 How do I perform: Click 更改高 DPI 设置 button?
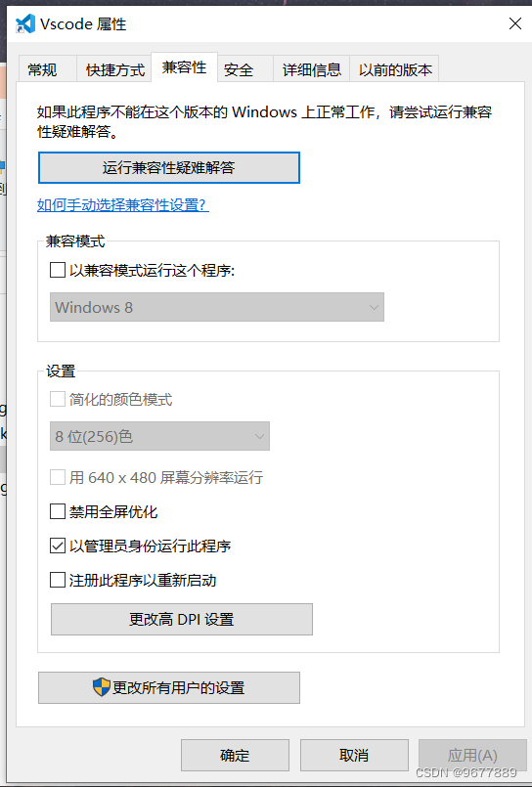182,620
